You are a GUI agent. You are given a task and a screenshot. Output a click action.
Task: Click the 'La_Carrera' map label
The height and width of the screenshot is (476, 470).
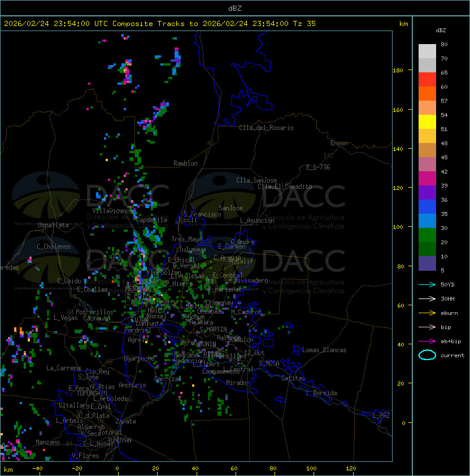[x=63, y=368]
